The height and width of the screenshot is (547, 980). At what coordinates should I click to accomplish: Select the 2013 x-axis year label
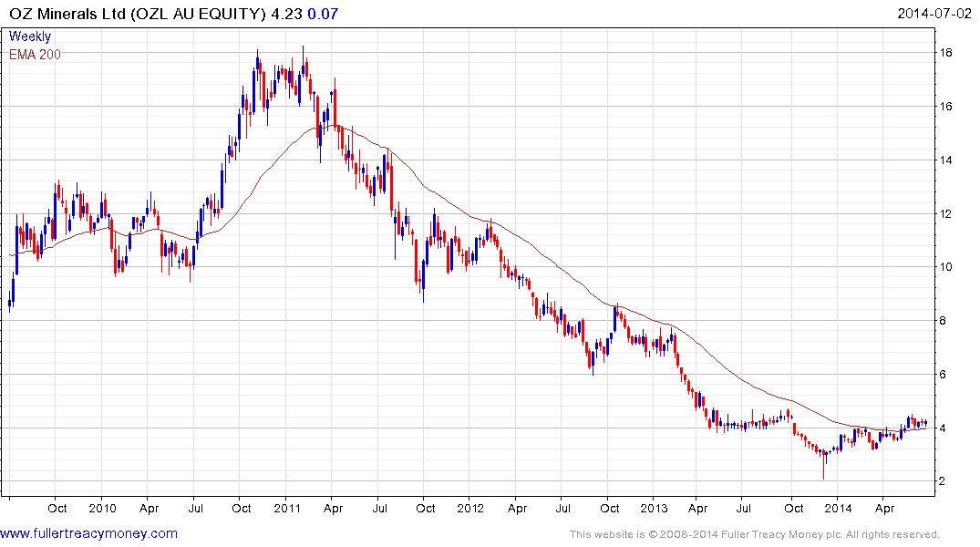click(654, 508)
